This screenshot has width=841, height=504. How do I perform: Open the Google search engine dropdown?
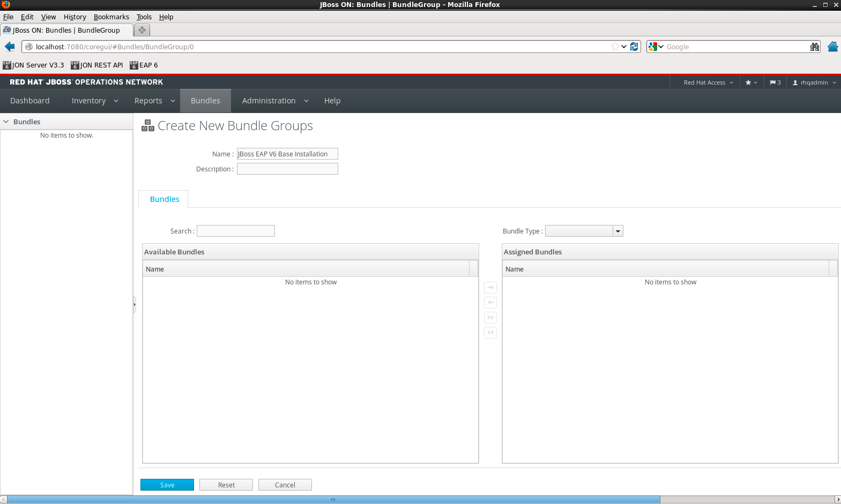(656, 47)
